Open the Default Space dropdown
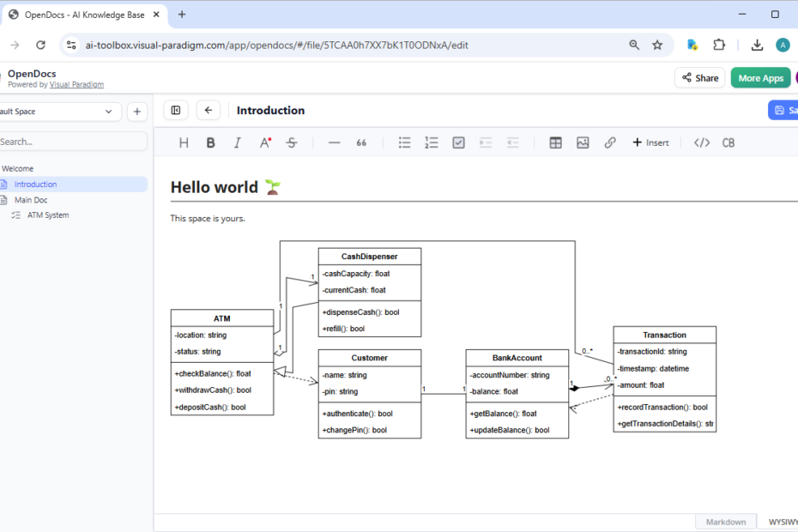The width and height of the screenshot is (798, 532). pyautogui.click(x=60, y=112)
